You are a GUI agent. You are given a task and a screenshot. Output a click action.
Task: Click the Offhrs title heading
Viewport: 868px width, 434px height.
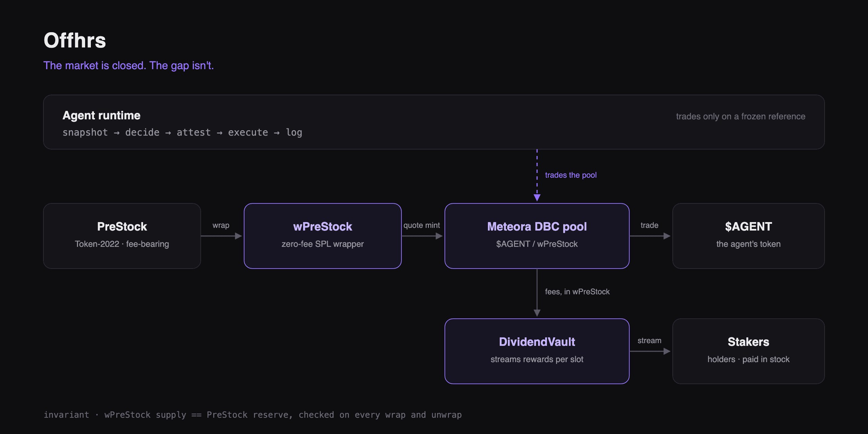(x=75, y=40)
